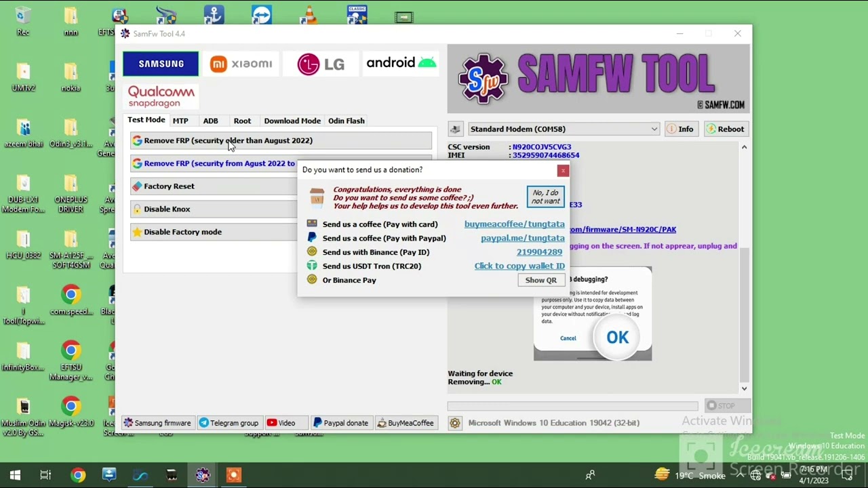Open the ADB tab
The height and width of the screenshot is (488, 868).
click(x=210, y=121)
